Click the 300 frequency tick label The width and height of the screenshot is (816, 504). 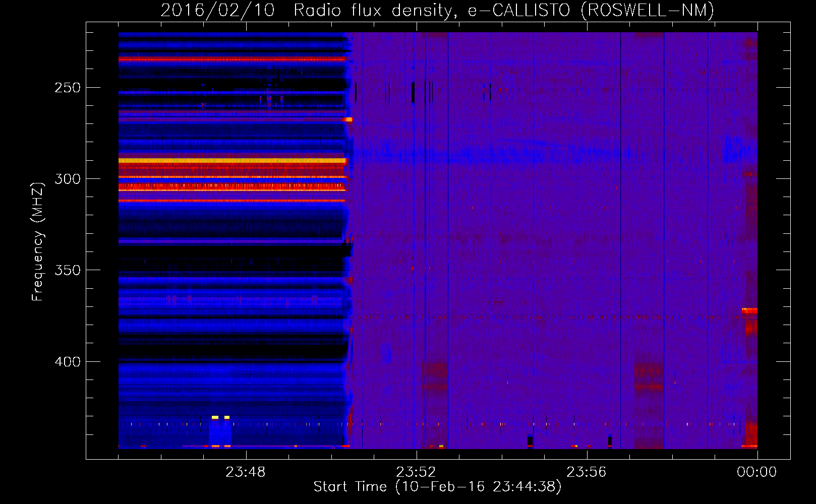(68, 179)
